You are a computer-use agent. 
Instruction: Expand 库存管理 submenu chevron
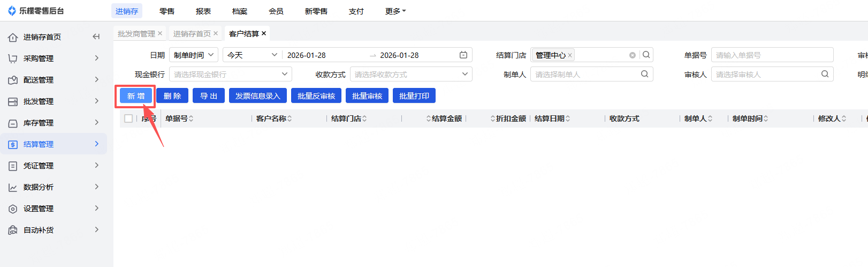point(97,122)
